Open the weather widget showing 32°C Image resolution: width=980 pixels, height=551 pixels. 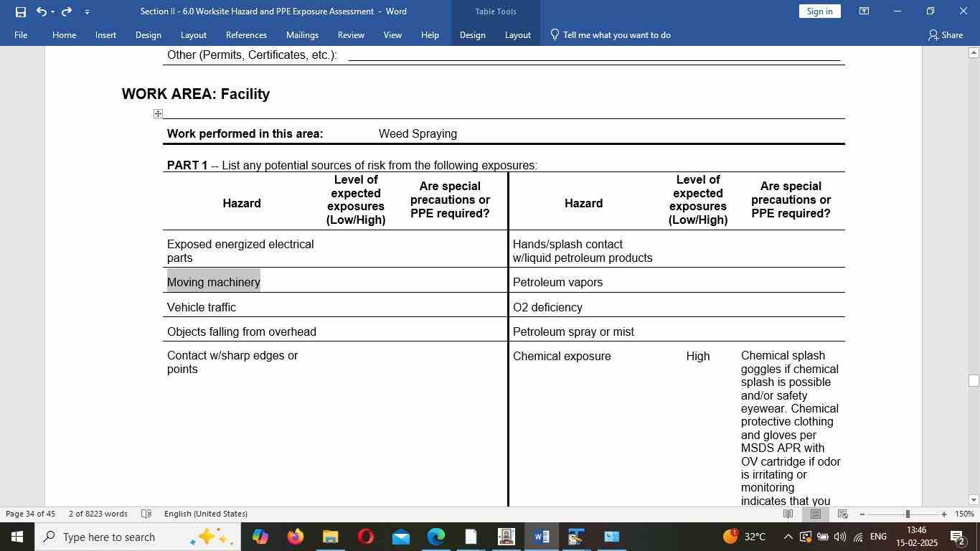pyautogui.click(x=745, y=537)
